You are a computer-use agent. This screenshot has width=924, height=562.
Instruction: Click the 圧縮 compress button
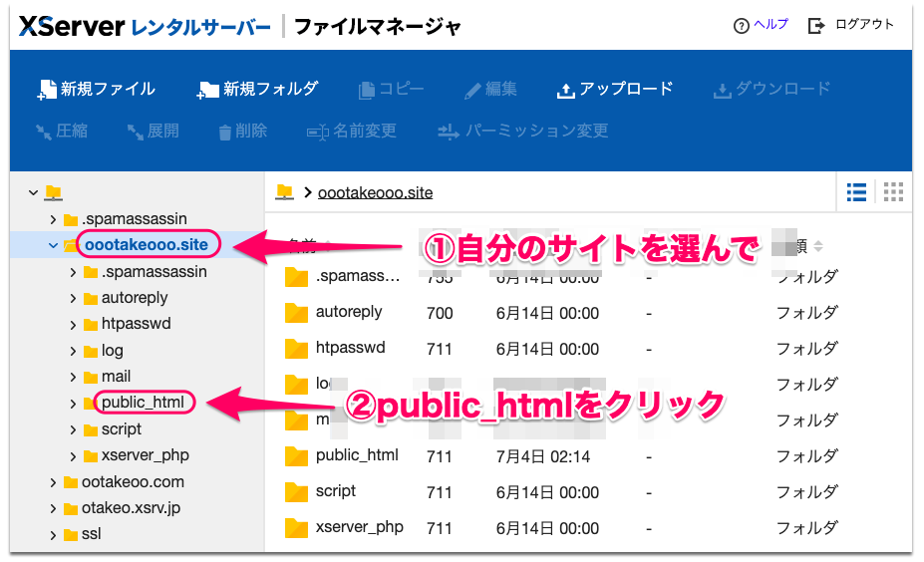(61, 131)
